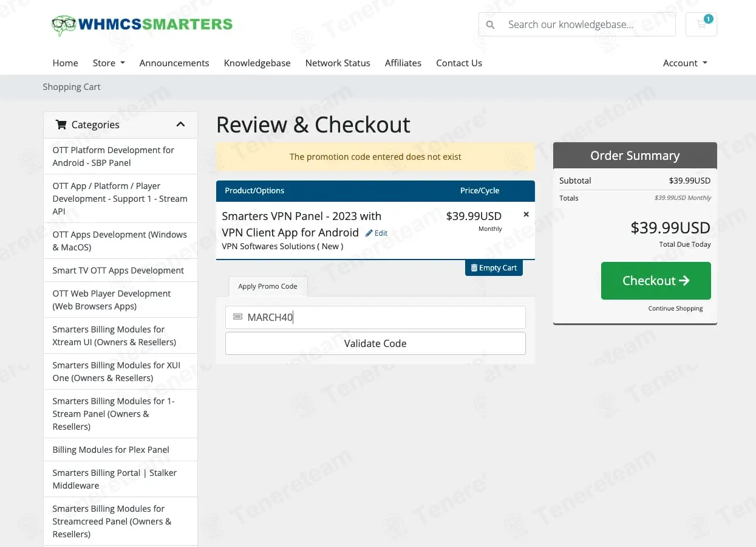756x547 pixels.
Task: Empty the cart with the trash button
Action: 494,267
